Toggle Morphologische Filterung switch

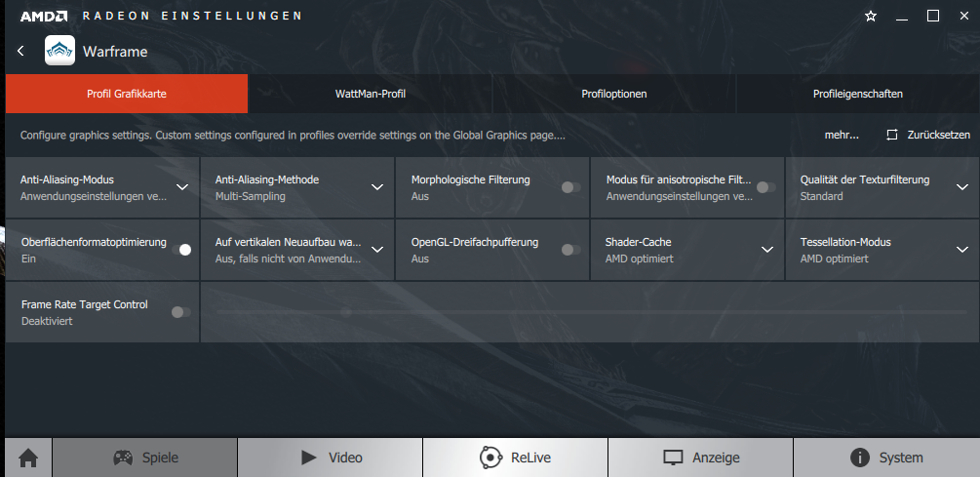570,187
